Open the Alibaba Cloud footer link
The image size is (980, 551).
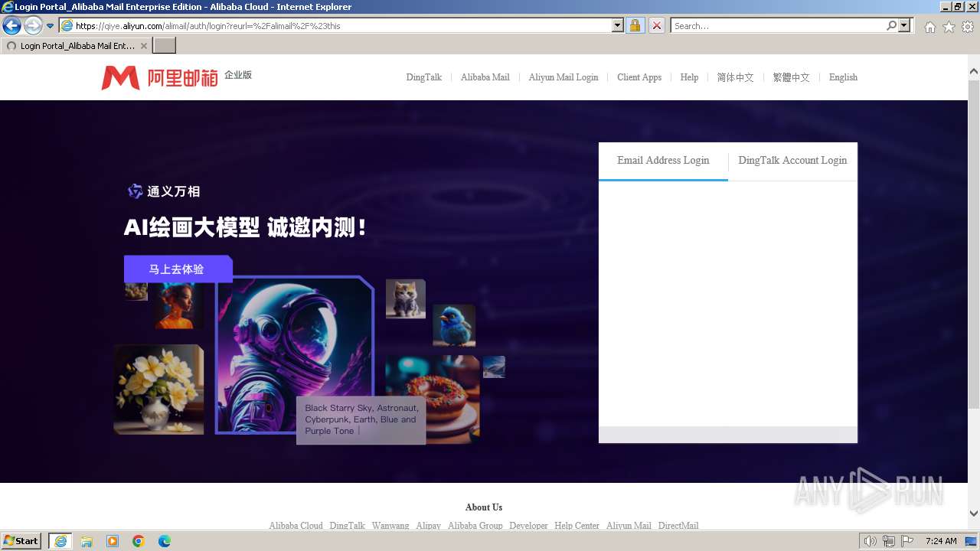(296, 526)
